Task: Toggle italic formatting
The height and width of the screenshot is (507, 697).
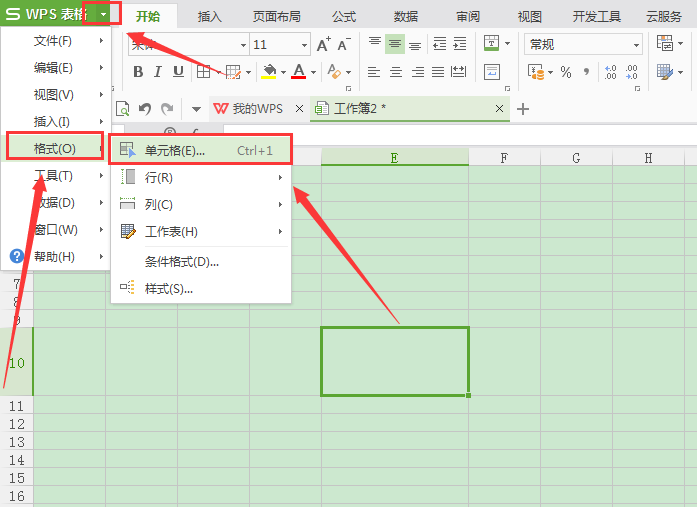Action: point(157,72)
